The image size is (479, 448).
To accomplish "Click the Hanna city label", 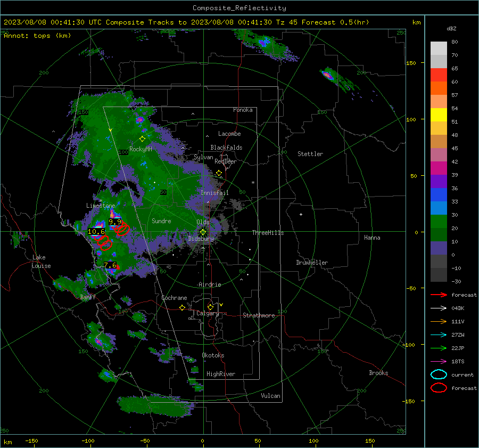I will [372, 238].
